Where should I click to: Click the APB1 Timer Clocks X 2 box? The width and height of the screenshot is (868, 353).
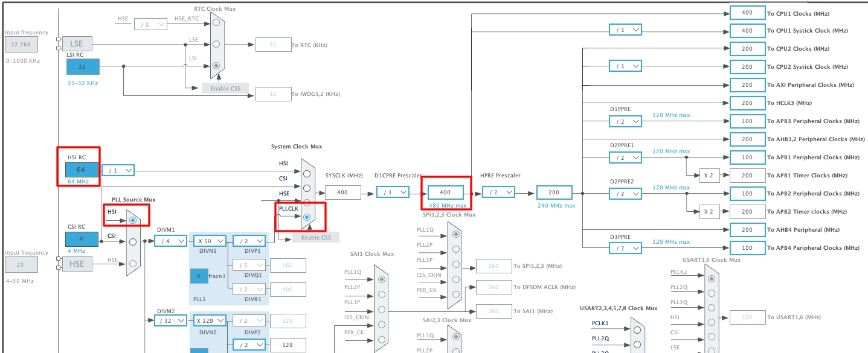click(x=709, y=176)
